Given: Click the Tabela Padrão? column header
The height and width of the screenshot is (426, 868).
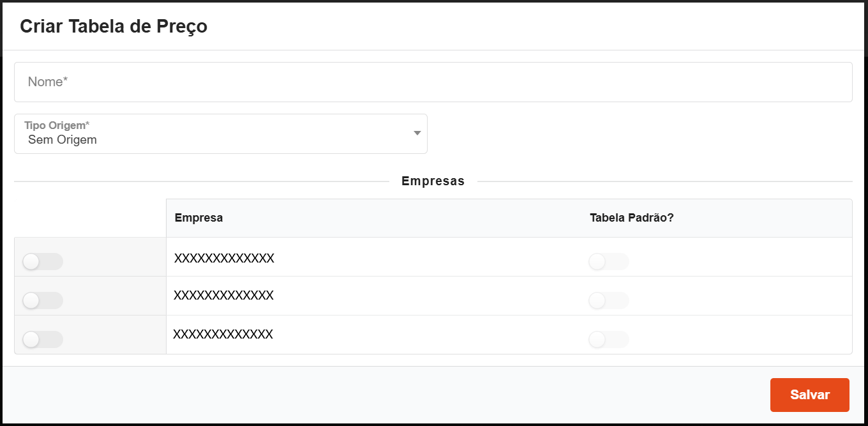Looking at the screenshot, I should point(631,218).
